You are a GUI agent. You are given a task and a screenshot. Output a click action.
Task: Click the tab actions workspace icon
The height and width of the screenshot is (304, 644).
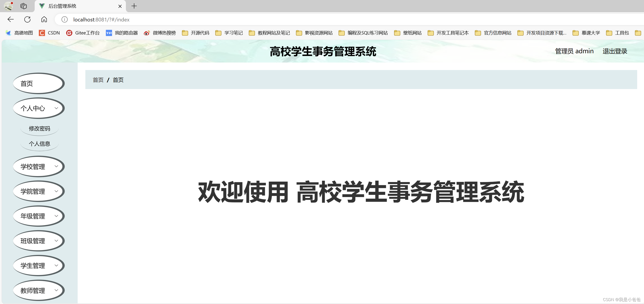click(24, 6)
